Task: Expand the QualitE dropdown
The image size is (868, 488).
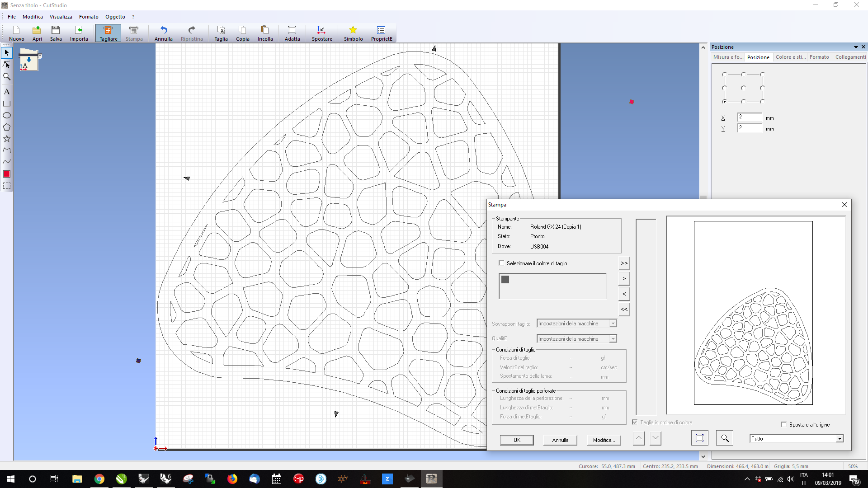Action: tap(613, 339)
